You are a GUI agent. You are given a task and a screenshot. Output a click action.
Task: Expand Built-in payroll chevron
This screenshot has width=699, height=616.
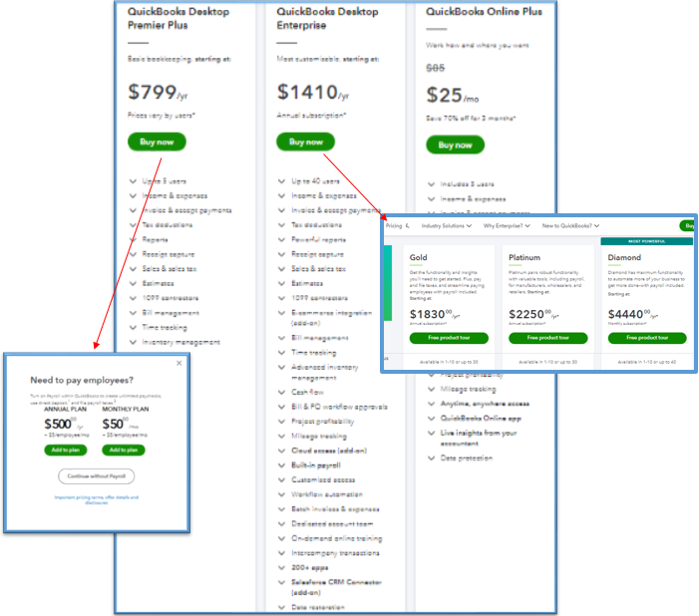pyautogui.click(x=282, y=465)
